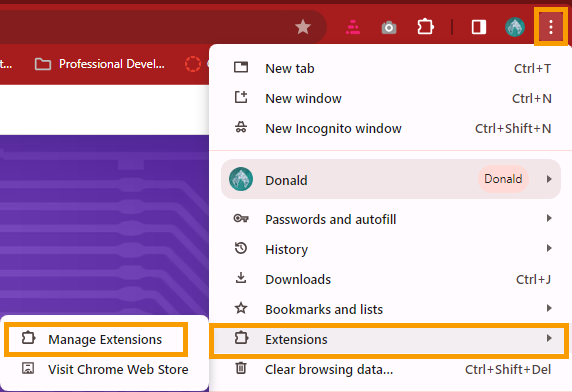Expand the Passwords and autofill arrow
572x392 pixels.
[549, 218]
